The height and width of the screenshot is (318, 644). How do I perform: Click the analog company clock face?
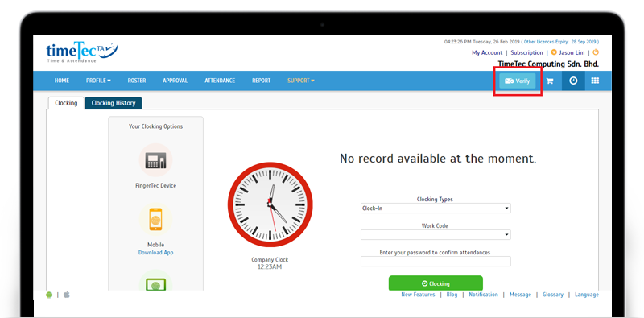pyautogui.click(x=270, y=204)
